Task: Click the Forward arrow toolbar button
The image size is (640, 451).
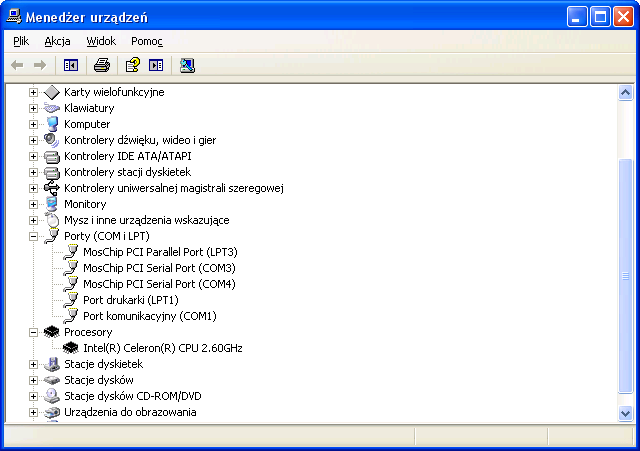Action: [x=40, y=65]
